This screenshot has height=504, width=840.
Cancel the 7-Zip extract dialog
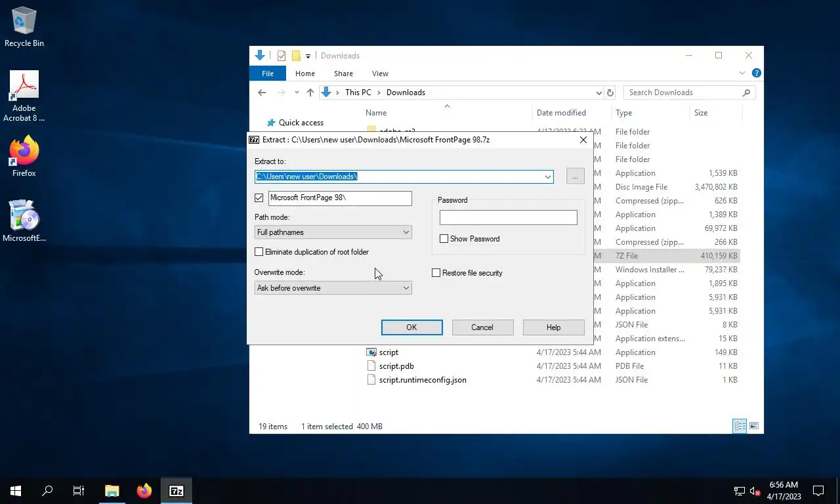pos(482,327)
